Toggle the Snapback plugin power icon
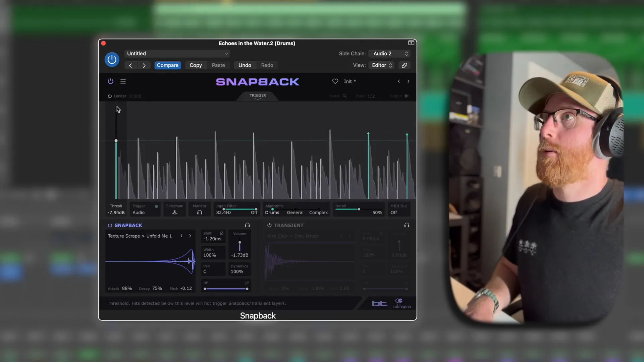This screenshot has height=362, width=644. point(110,81)
